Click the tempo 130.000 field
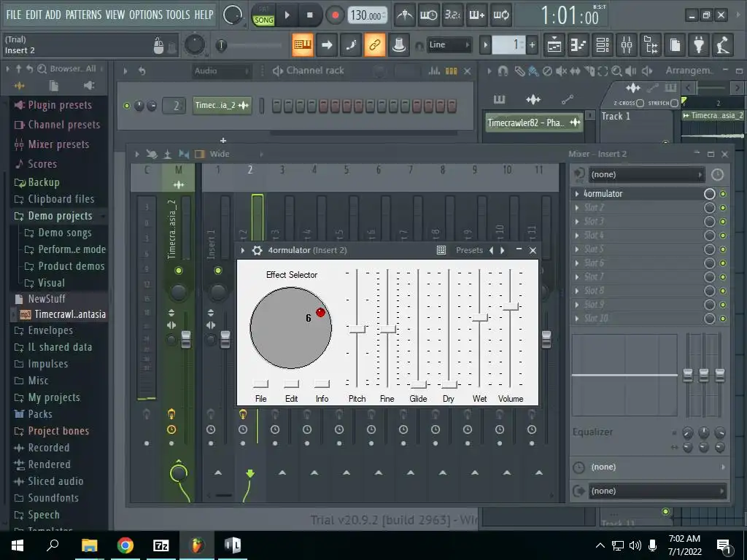Viewport: 747px width, 560px height. click(x=367, y=15)
